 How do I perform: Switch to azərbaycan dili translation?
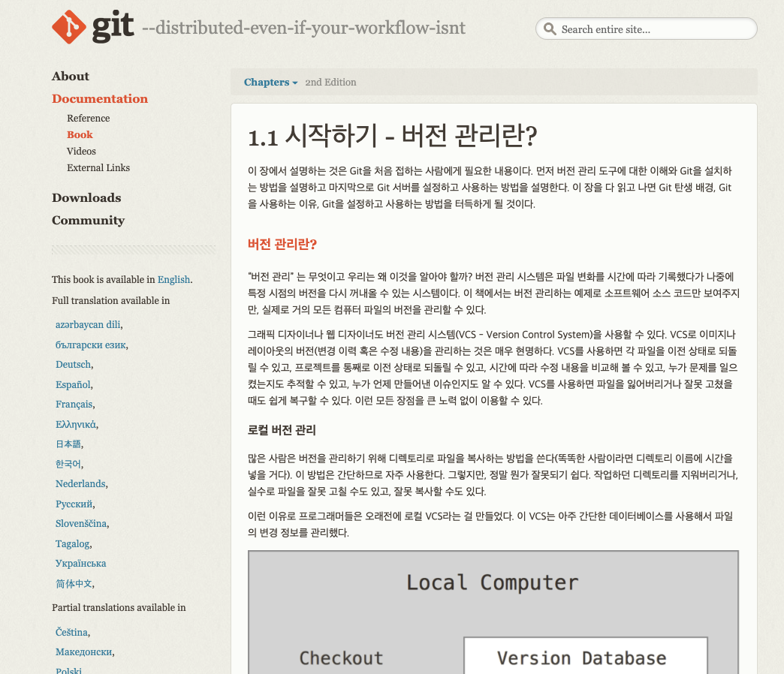88,325
